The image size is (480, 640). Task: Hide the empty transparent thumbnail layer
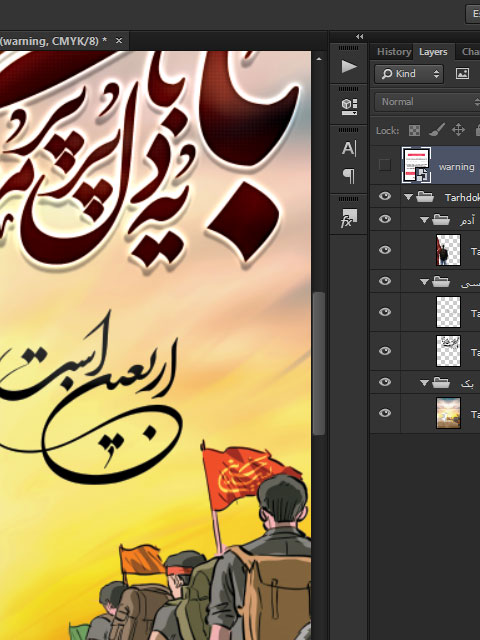384,312
